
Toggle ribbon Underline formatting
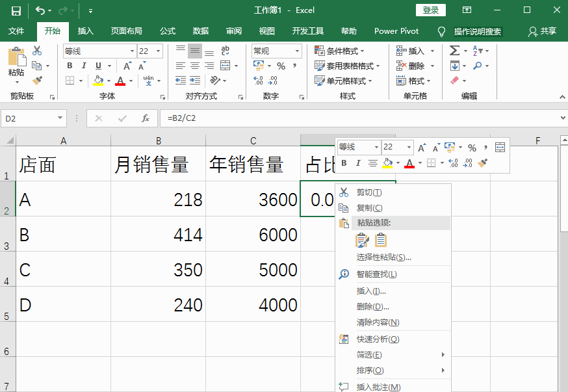pyautogui.click(x=98, y=66)
